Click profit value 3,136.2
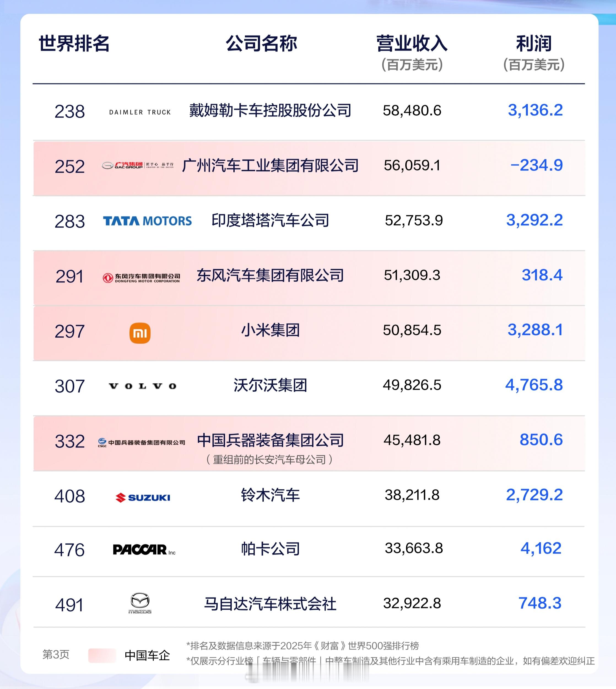This screenshot has height=689, width=616. click(x=535, y=110)
